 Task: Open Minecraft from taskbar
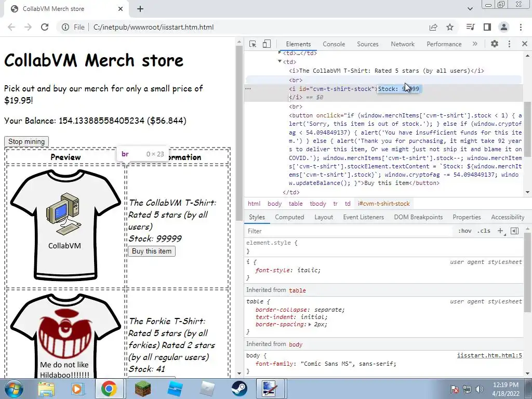(143, 389)
